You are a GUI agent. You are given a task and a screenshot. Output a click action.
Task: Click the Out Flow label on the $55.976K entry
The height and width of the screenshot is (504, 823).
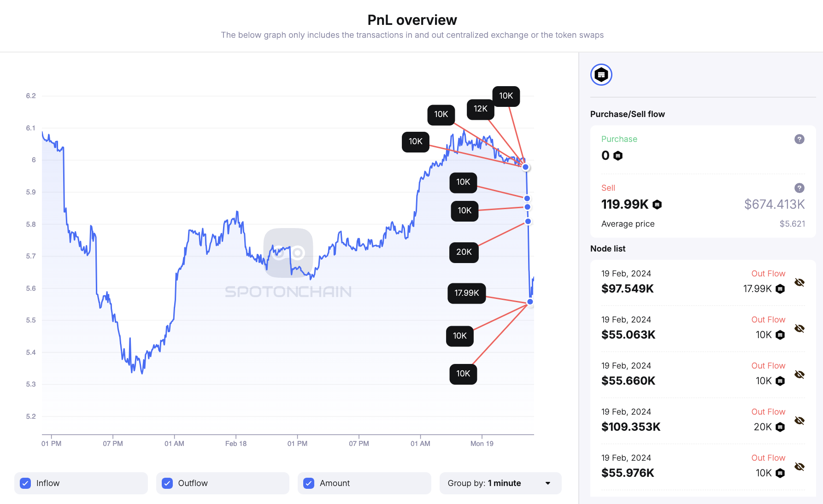click(x=768, y=457)
